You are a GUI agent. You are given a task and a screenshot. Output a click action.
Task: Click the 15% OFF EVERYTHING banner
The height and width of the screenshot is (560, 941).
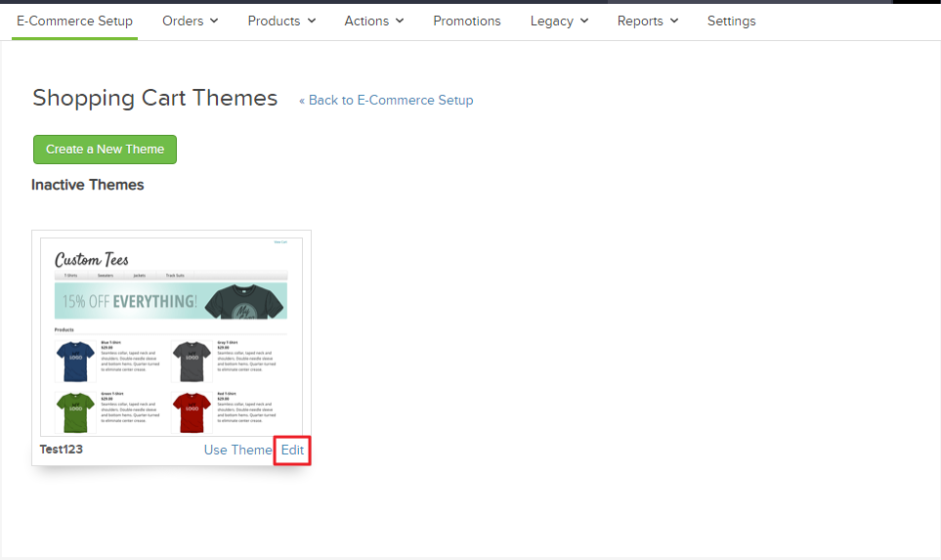tap(171, 301)
